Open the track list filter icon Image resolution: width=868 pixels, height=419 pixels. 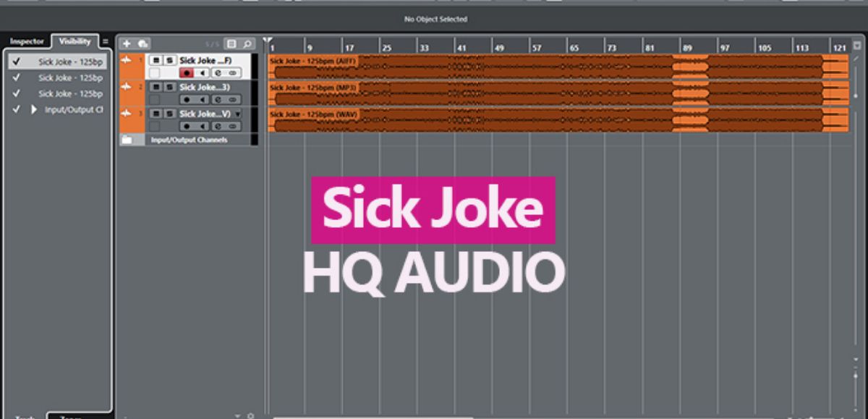point(231,44)
